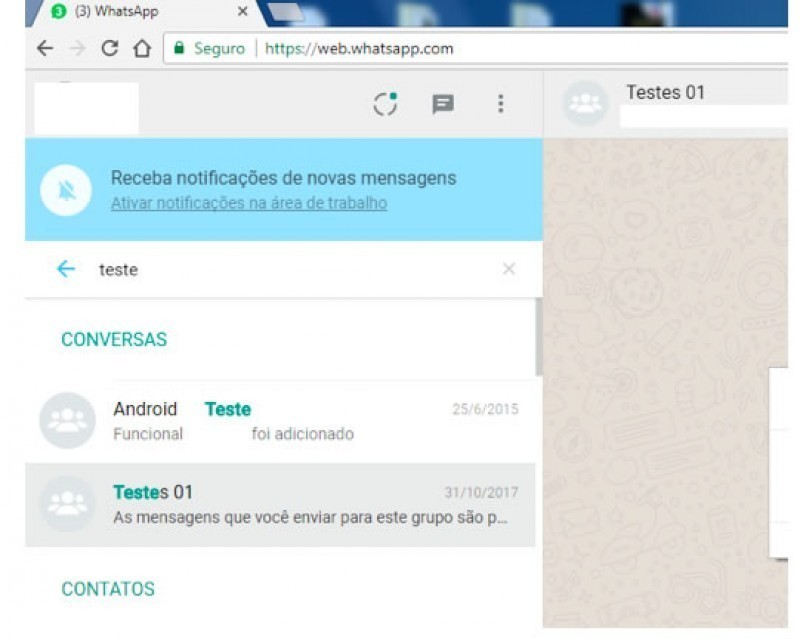
Task: Open the Android Teste conversation
Action: pyautogui.click(x=280, y=421)
